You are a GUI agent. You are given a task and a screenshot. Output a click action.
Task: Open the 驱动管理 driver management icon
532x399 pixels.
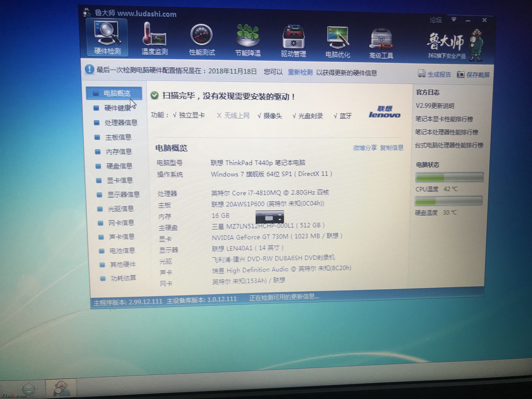click(x=293, y=37)
